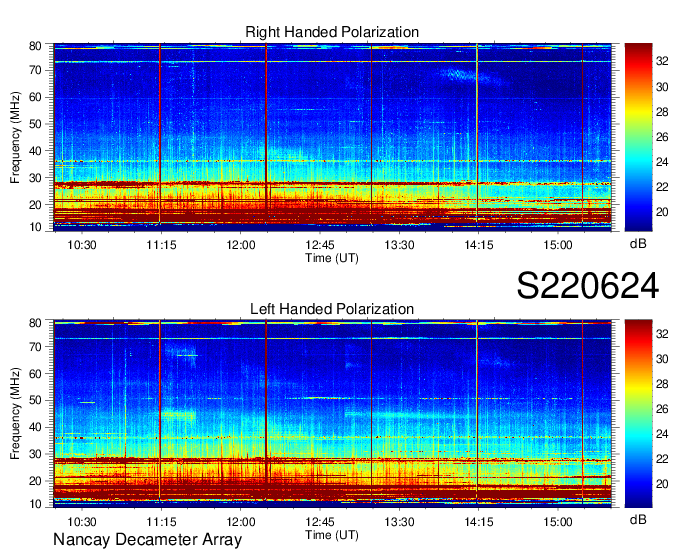This screenshot has height=552, width=680.
Task: Click the 30 dB tick on Right Handed colorbar
Action: [662, 87]
